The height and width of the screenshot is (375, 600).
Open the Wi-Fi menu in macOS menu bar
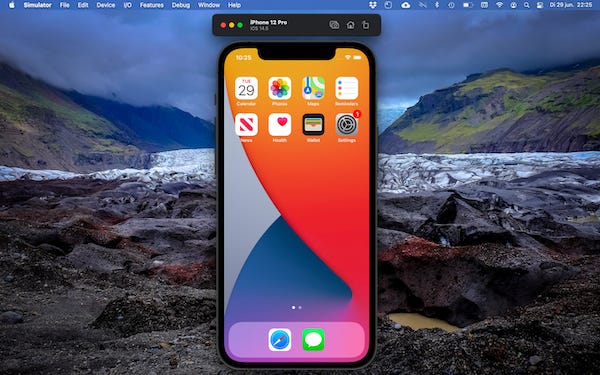(499, 5)
